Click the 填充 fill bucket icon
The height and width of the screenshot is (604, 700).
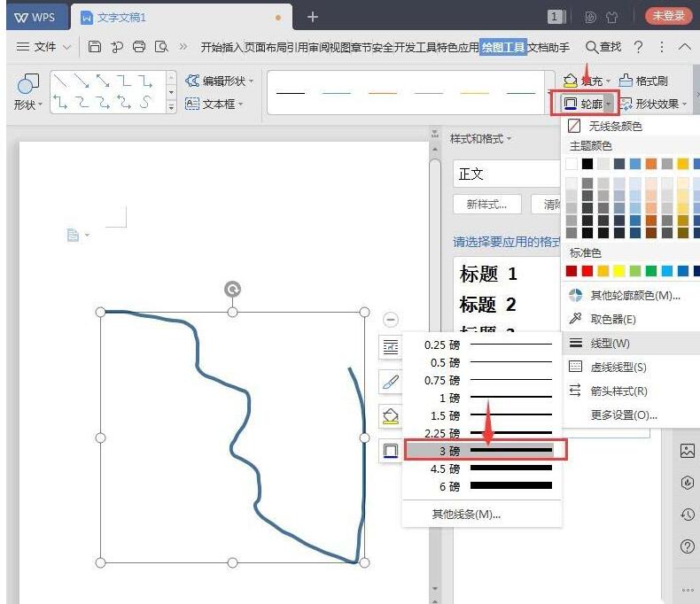(x=570, y=81)
